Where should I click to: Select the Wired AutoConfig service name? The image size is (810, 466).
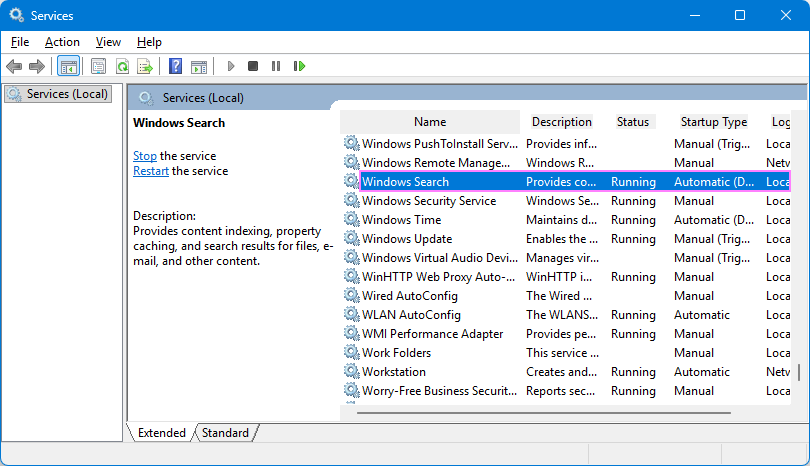pos(410,296)
